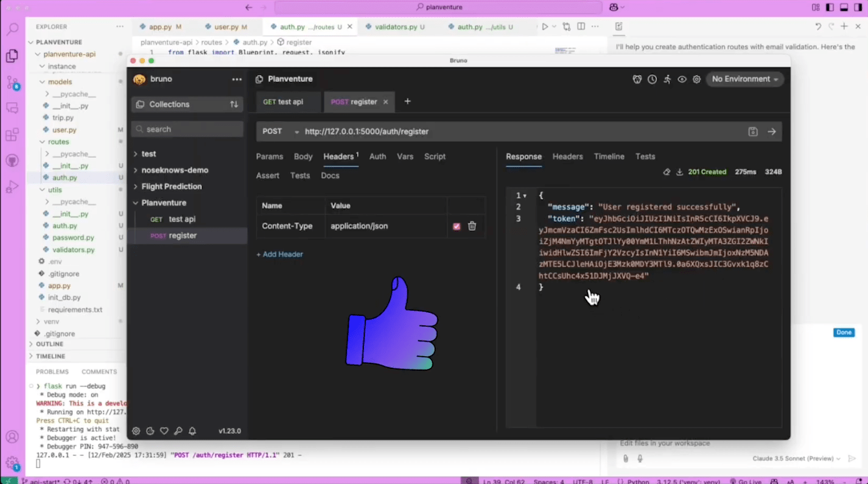Open the POST method dropdown next to the URL
Viewport: 868px width, 484px height.
(296, 132)
